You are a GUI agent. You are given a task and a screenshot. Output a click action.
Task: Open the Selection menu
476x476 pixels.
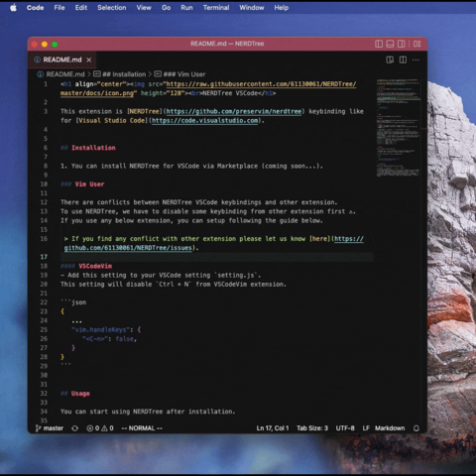[112, 8]
